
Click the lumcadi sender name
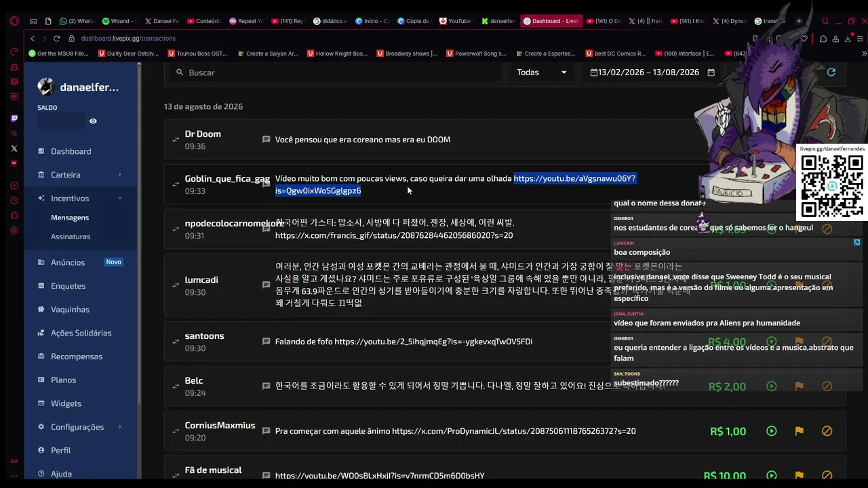(x=201, y=280)
